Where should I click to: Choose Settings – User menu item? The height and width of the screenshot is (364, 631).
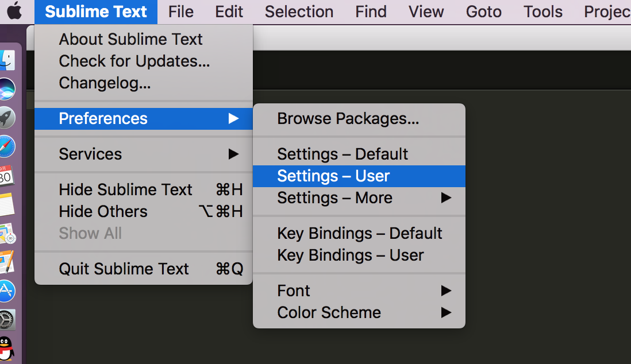[x=333, y=176]
